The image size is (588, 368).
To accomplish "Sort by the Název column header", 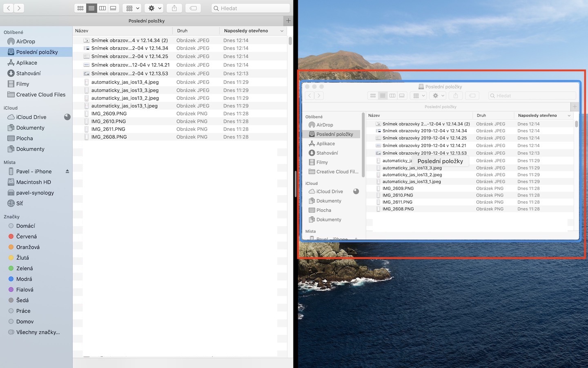I will 122,31.
